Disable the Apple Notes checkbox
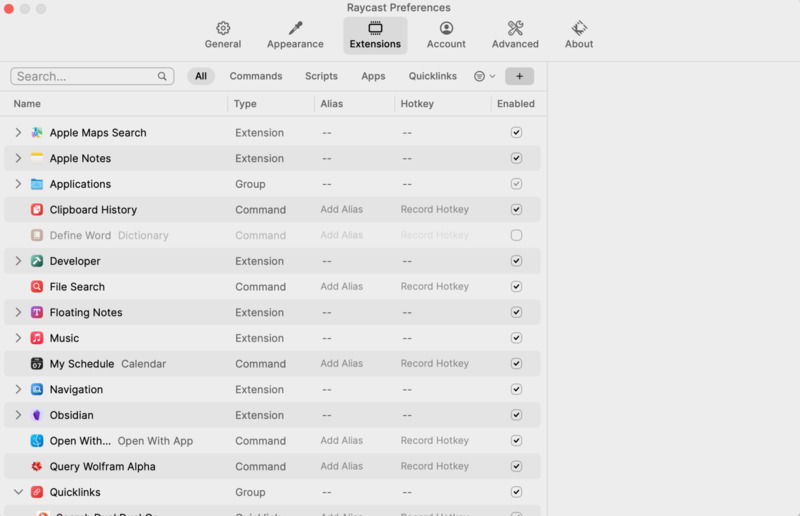 [516, 158]
